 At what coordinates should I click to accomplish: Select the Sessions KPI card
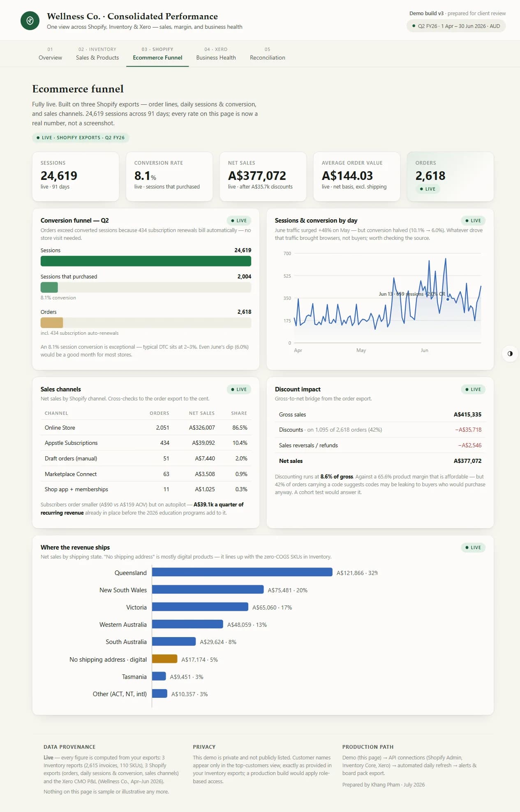point(76,177)
